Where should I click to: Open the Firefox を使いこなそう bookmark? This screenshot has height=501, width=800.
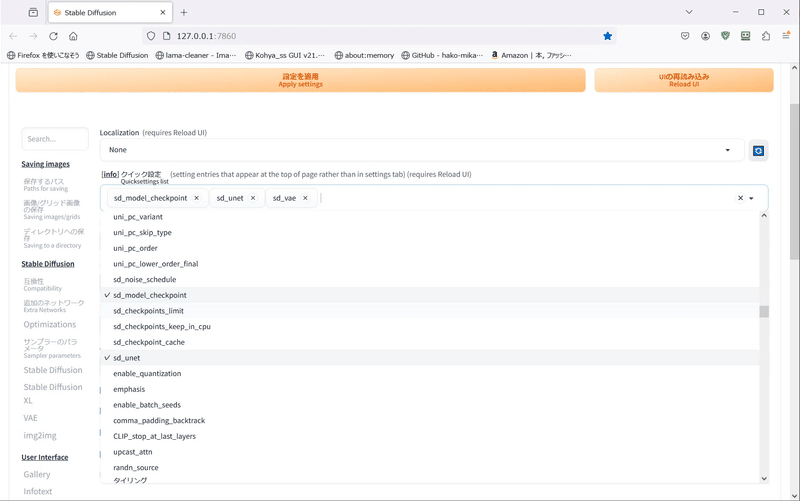[x=43, y=55]
